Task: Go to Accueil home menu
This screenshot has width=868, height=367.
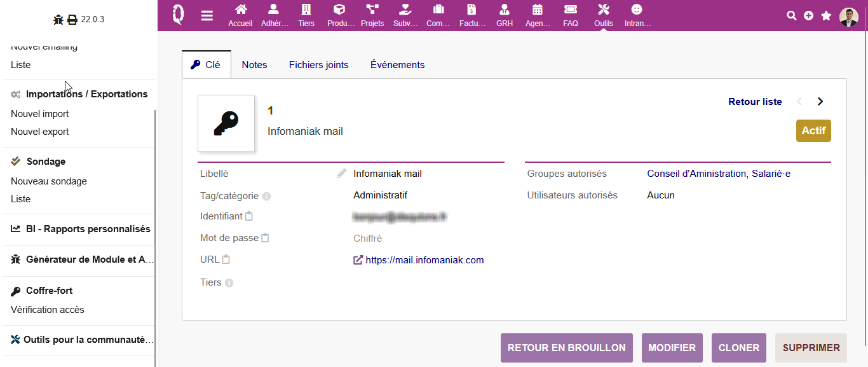Action: pos(240,16)
